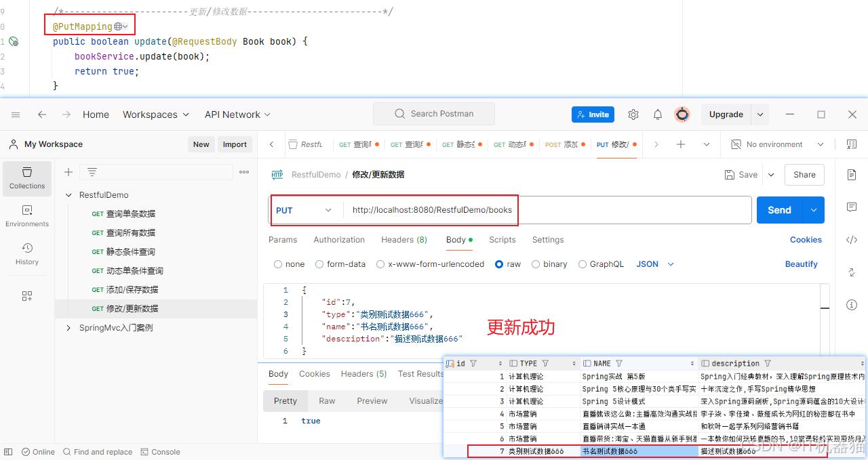Open Collections sidebar panel
The image size is (868, 460).
pyautogui.click(x=27, y=178)
